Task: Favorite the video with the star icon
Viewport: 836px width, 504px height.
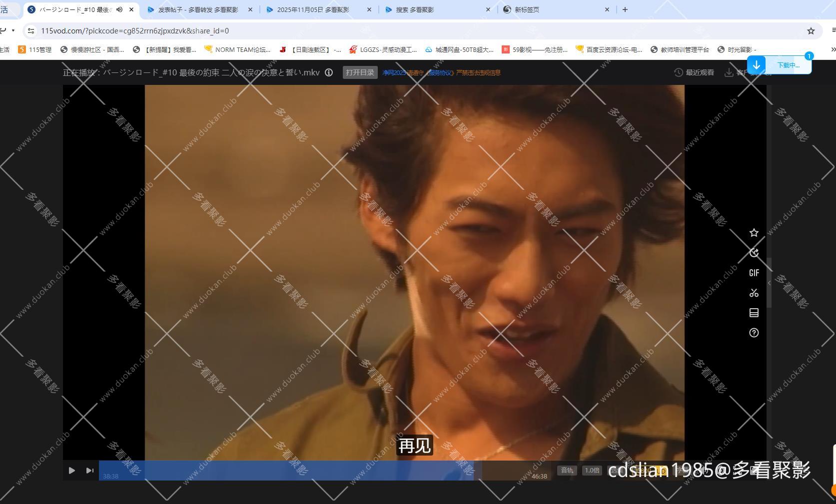Action: point(754,232)
